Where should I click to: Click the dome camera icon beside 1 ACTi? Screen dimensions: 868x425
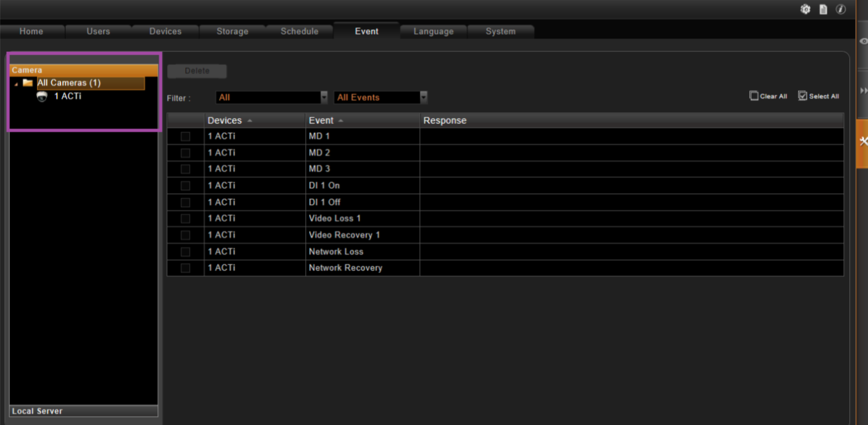point(42,97)
